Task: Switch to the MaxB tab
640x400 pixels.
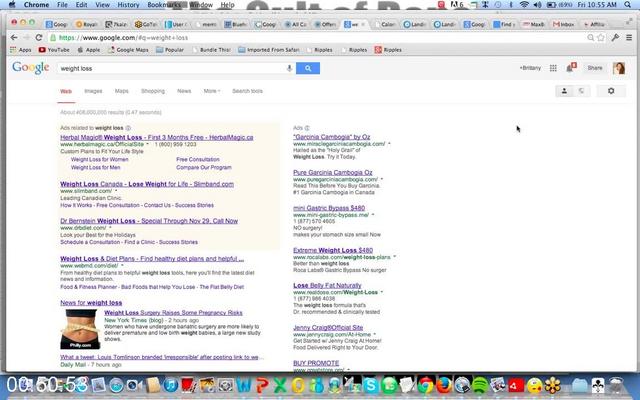Action: click(x=534, y=24)
